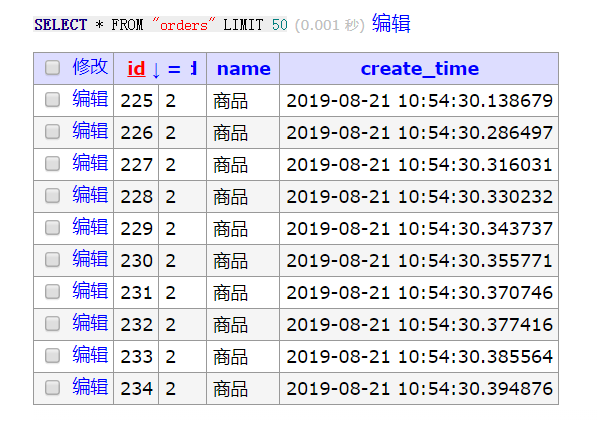Click the truncated column header after equals sign
Screen dimensions: 598x423
click(194, 69)
